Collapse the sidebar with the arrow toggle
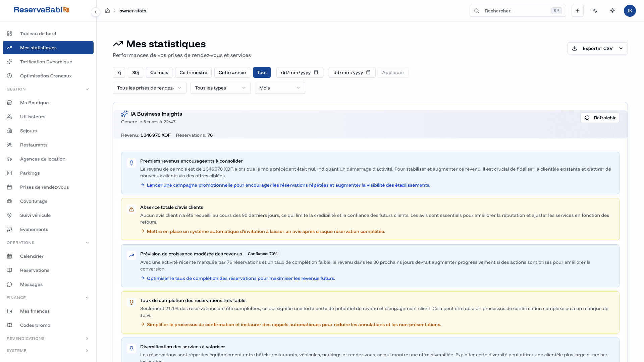This screenshot has height=362, width=644. point(96,12)
